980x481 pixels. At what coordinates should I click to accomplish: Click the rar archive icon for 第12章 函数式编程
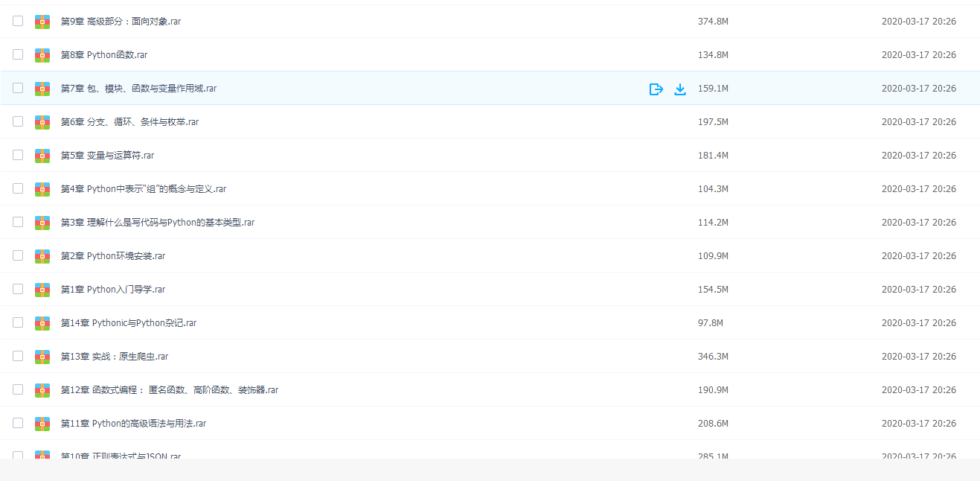coord(42,390)
